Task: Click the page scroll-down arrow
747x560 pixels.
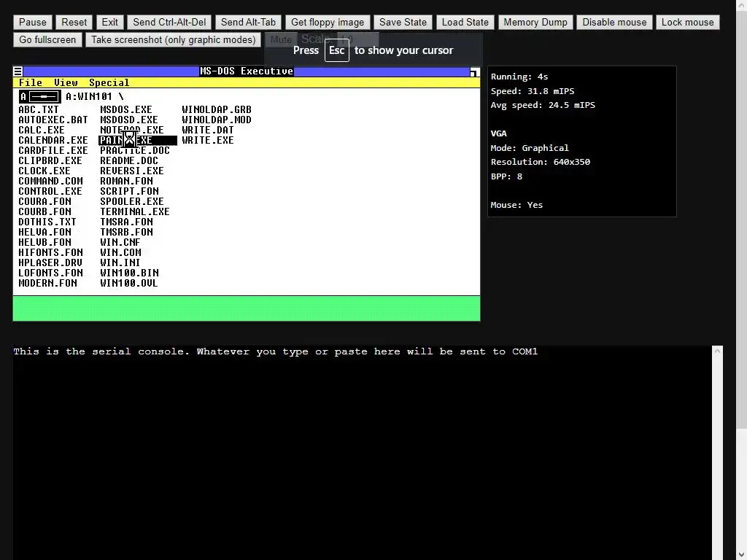Action: [x=742, y=554]
